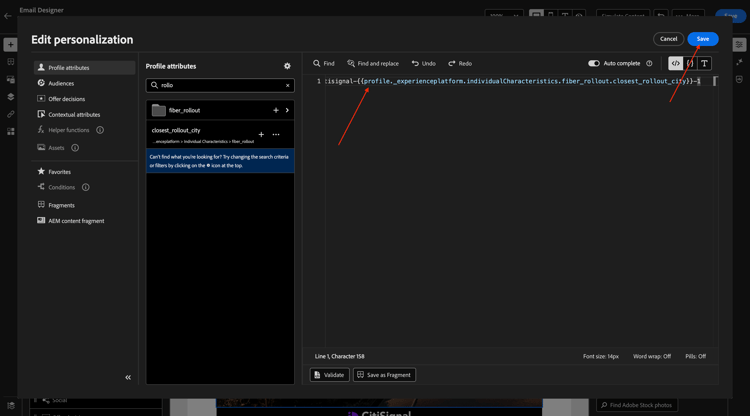Viewport: 750px width, 416px height.
Task: Click plus icon in Email Designer sidebar
Action: (x=11, y=44)
